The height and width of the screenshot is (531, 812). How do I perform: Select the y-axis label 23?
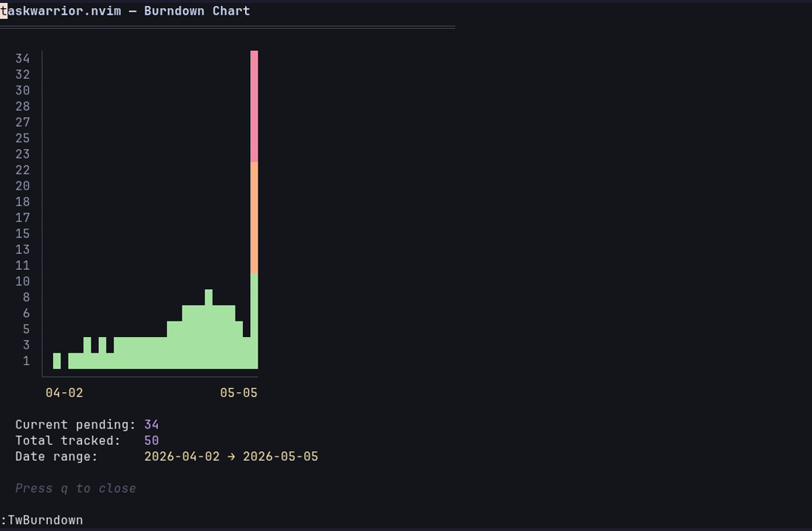[x=23, y=154]
